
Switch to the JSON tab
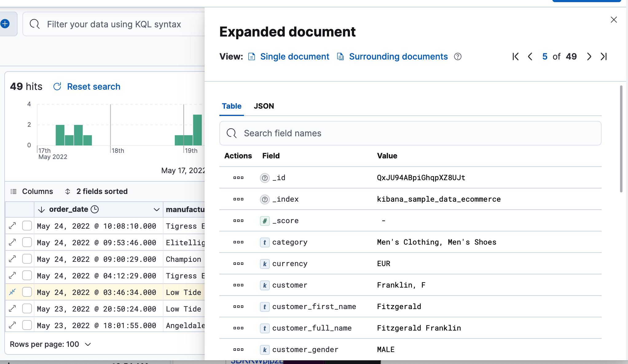[264, 106]
